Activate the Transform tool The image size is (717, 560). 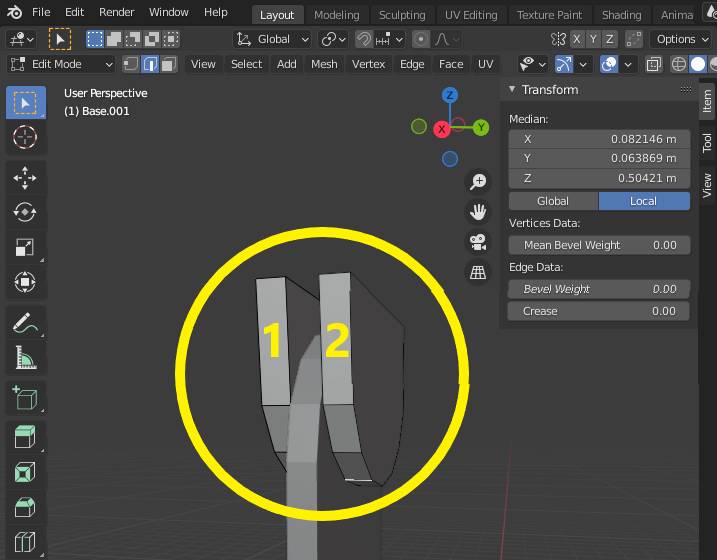coord(26,282)
